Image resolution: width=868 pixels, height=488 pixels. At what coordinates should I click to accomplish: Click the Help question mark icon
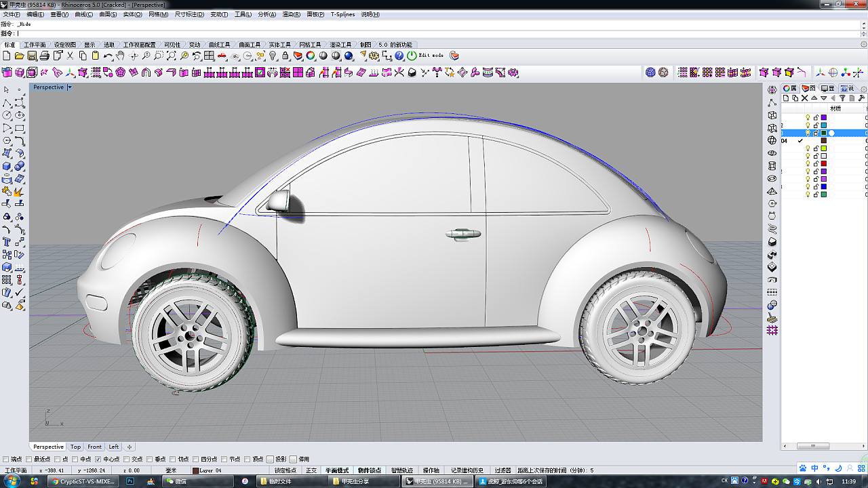point(399,56)
